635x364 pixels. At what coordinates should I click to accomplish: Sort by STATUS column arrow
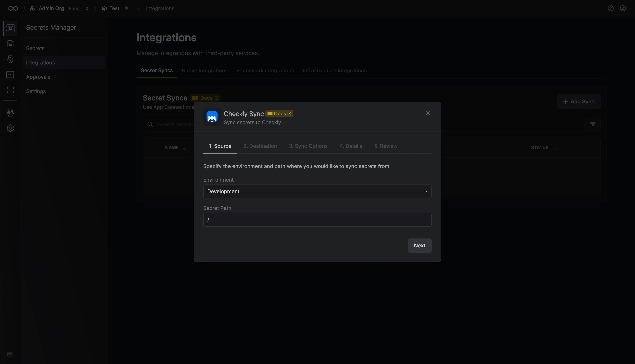555,148
